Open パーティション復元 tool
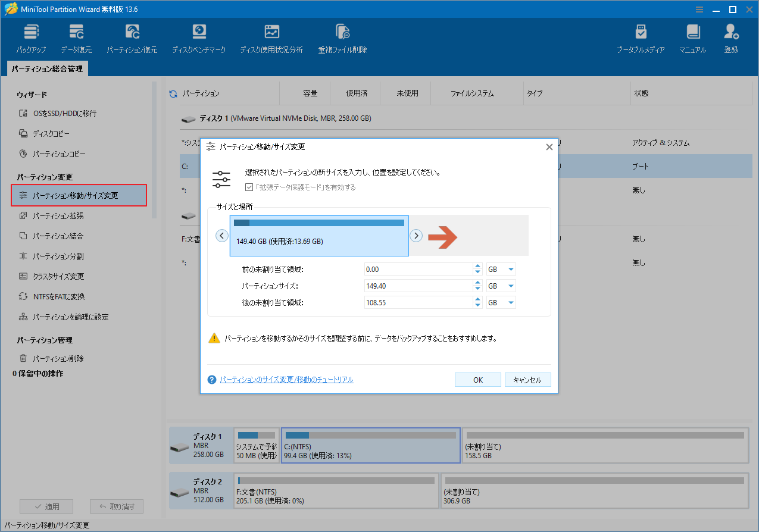The image size is (759, 532). [x=132, y=39]
